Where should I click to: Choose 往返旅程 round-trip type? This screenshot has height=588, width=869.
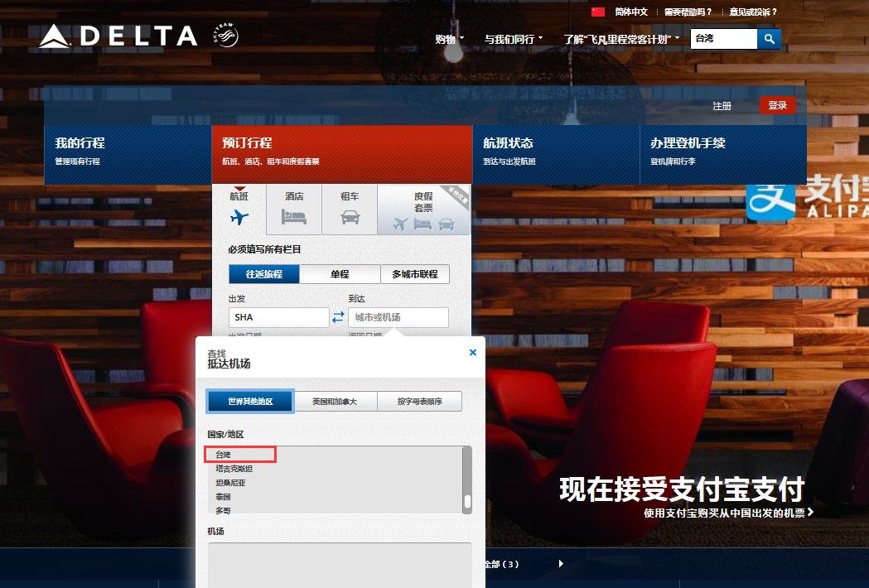[x=263, y=274]
